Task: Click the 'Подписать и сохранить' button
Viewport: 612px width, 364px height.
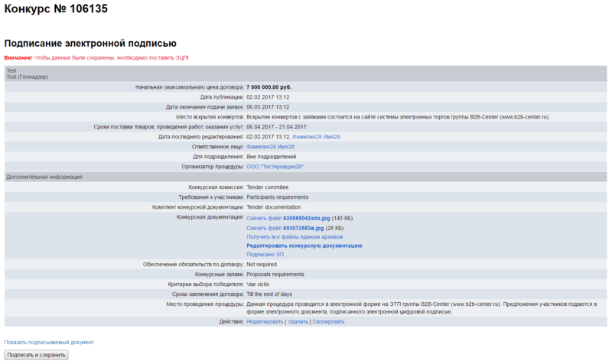Action: [36, 355]
